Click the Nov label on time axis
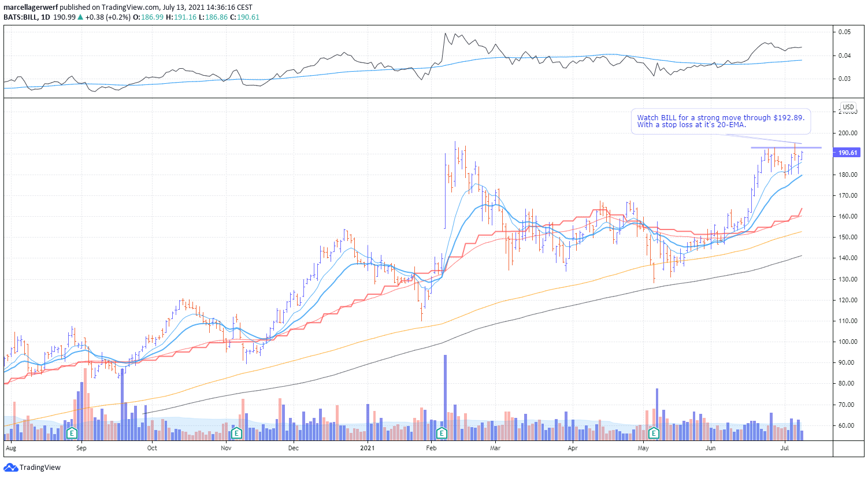 click(226, 448)
